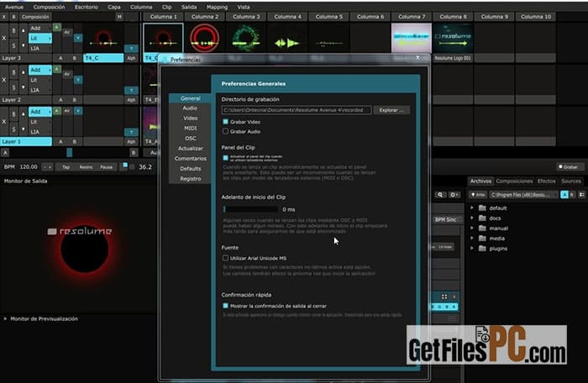The image size is (588, 383).
Task: Uncheck the Grabar Video checkbox
Action: pos(225,122)
